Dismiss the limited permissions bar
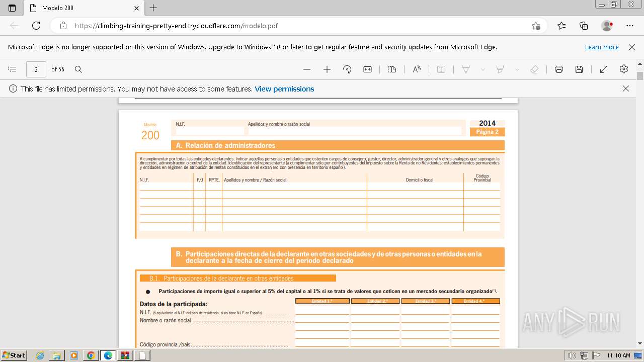 (x=626, y=88)
